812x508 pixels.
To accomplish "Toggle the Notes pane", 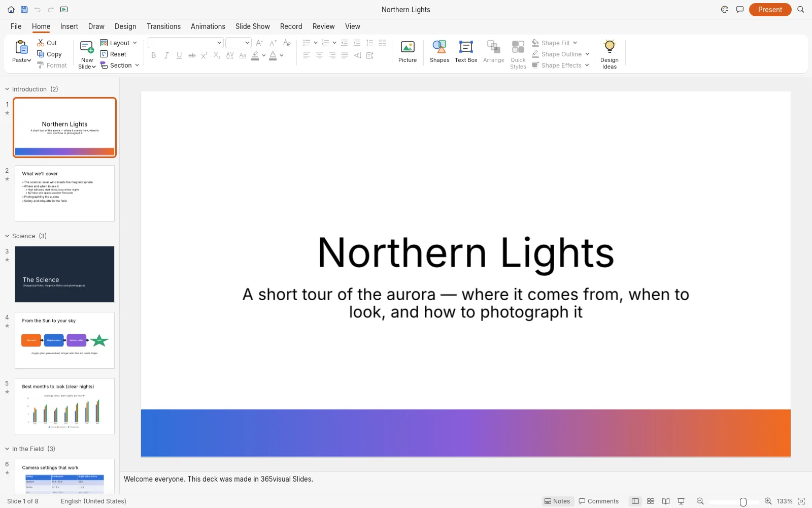I will [557, 501].
